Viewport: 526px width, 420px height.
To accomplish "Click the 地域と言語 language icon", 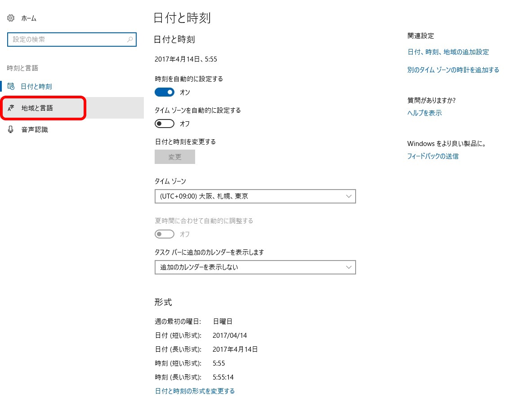I will (x=11, y=108).
